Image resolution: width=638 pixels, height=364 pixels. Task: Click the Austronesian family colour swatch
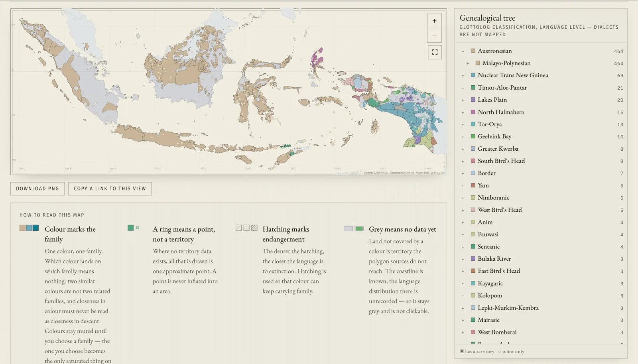[473, 51]
